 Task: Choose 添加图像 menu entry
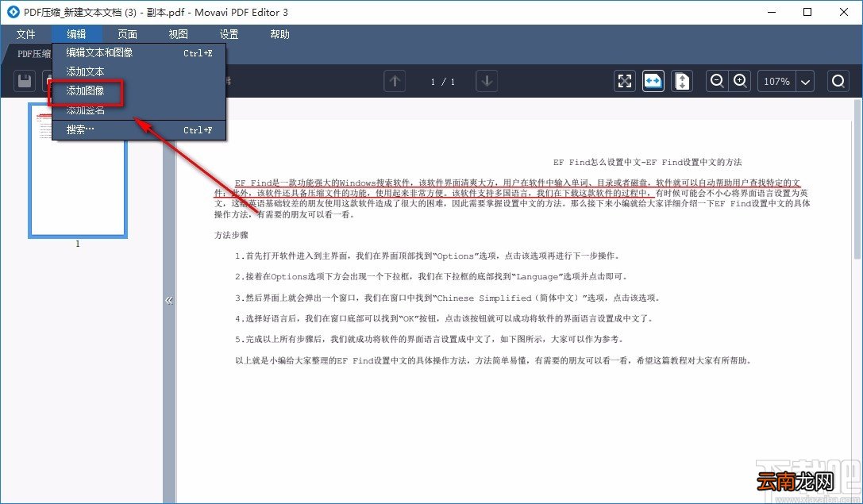(x=139, y=90)
